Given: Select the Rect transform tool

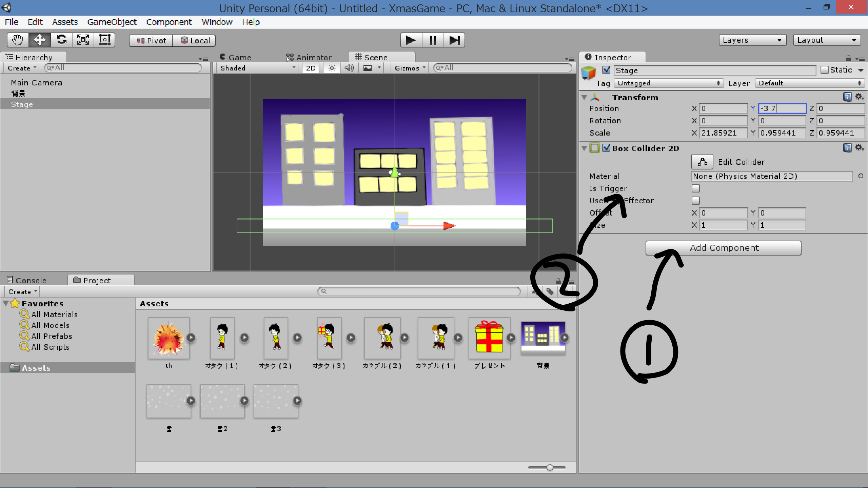Looking at the screenshot, I should pyautogui.click(x=104, y=40).
